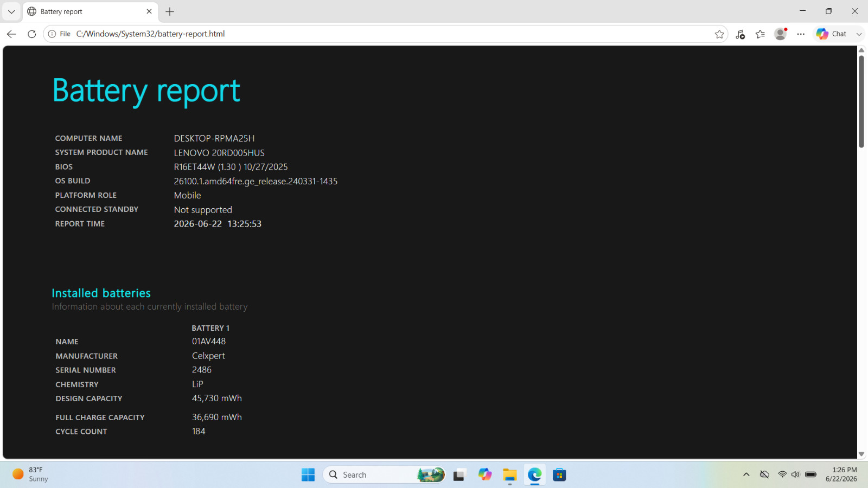View the File site information icon
Screen dimensions: 868x488
tap(52, 34)
